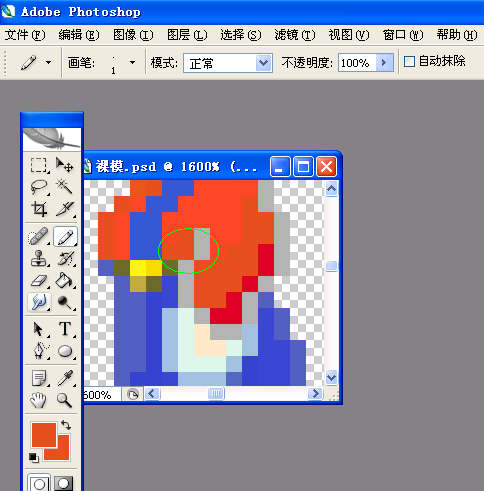
Task: Select the Notes tool
Action: (x=39, y=378)
